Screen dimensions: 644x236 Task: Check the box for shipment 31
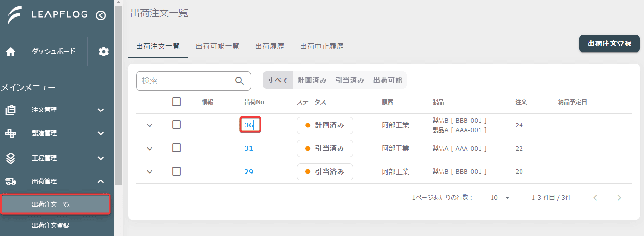(x=177, y=148)
